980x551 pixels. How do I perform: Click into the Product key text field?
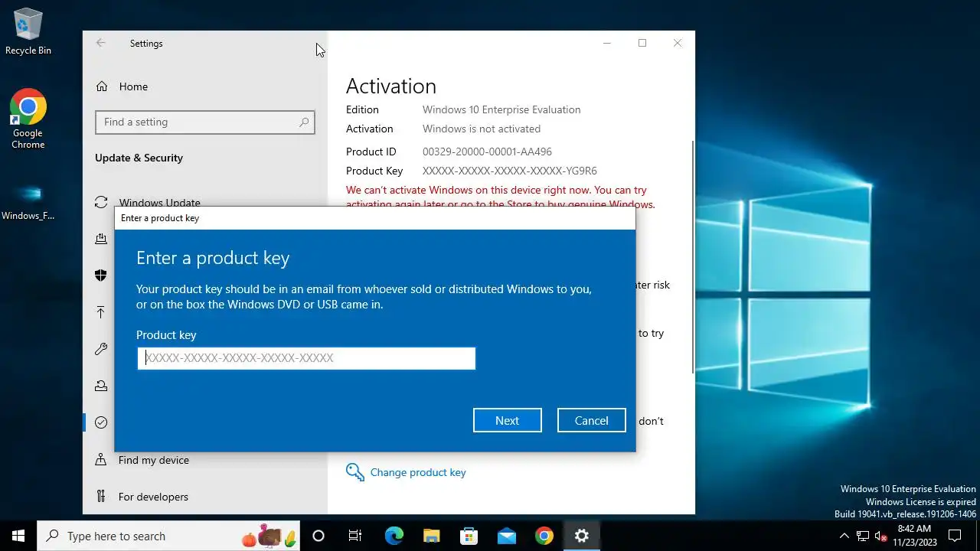[x=306, y=358]
